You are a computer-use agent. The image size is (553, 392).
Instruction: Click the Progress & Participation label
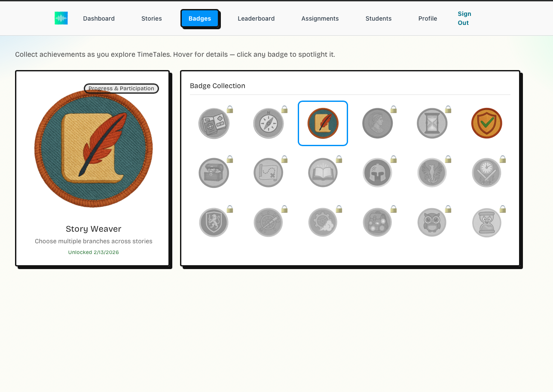coord(121,88)
